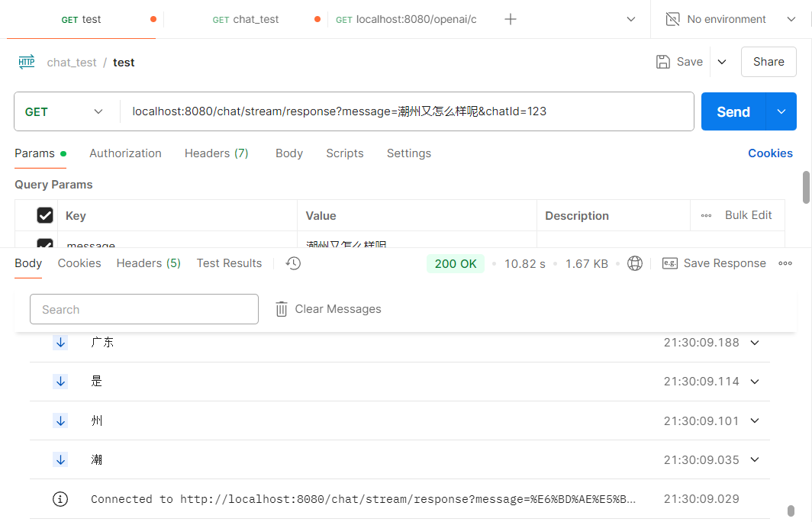
Task: Expand the "广东" response message row
Action: click(x=754, y=342)
